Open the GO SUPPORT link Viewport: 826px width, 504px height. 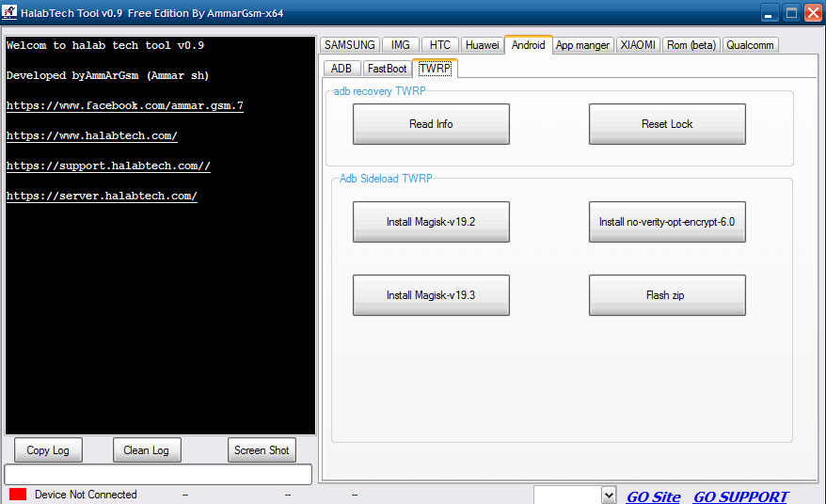(x=740, y=496)
